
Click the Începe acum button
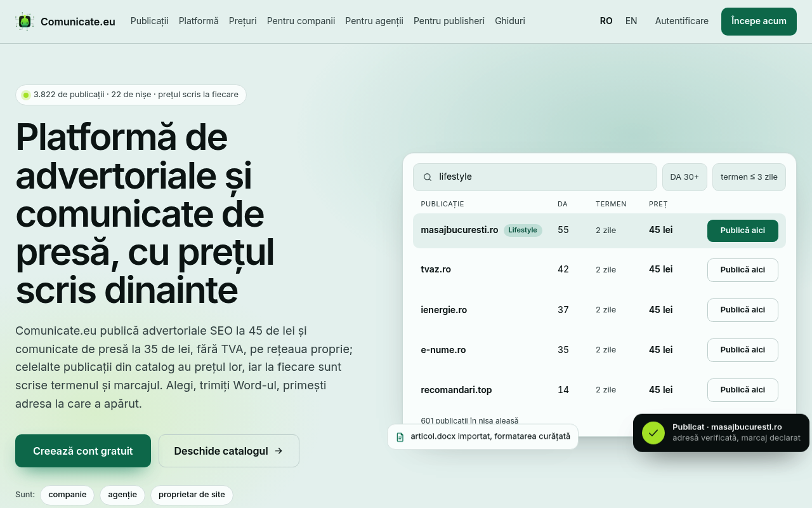759,22
